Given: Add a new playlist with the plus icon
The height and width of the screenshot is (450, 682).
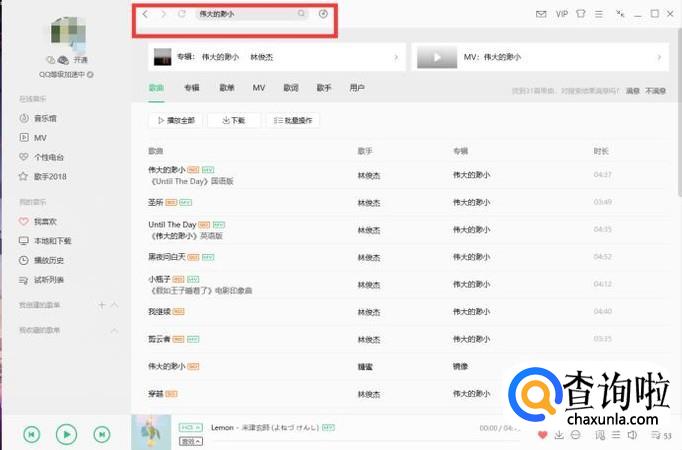Looking at the screenshot, I should coord(101,305).
